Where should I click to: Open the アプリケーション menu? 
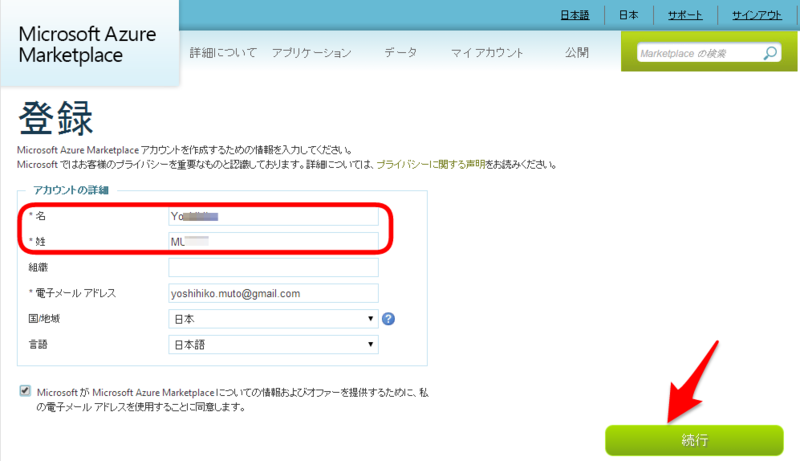pos(312,53)
